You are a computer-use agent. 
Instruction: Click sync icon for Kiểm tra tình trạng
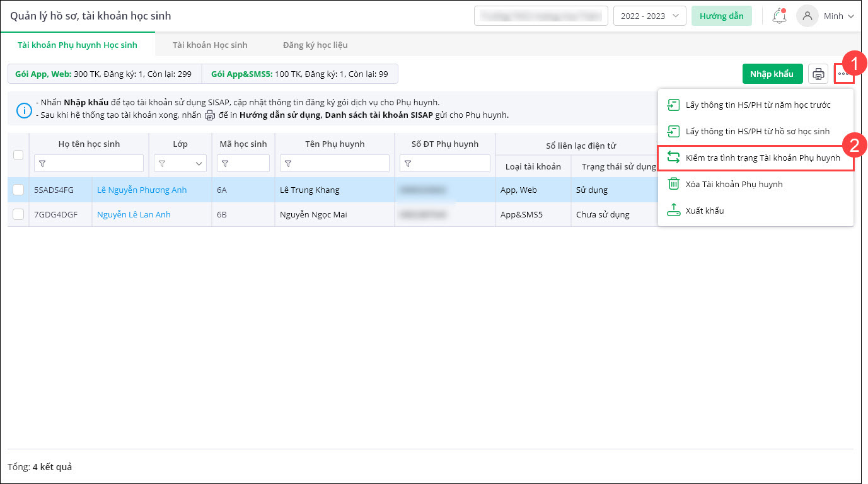click(x=673, y=158)
